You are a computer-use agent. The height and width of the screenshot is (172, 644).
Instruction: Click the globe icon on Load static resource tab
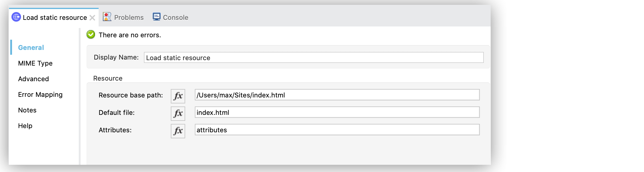pyautogui.click(x=16, y=17)
